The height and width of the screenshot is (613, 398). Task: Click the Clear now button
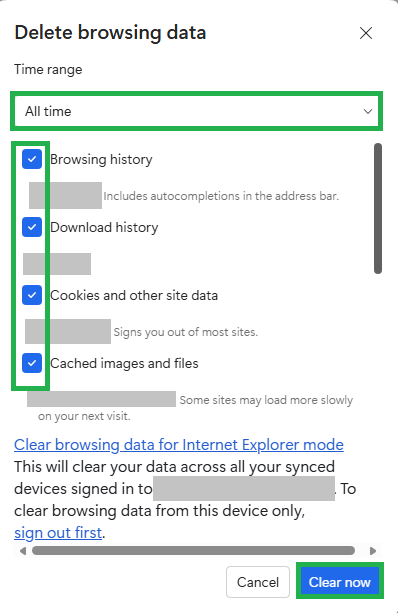pyautogui.click(x=339, y=582)
